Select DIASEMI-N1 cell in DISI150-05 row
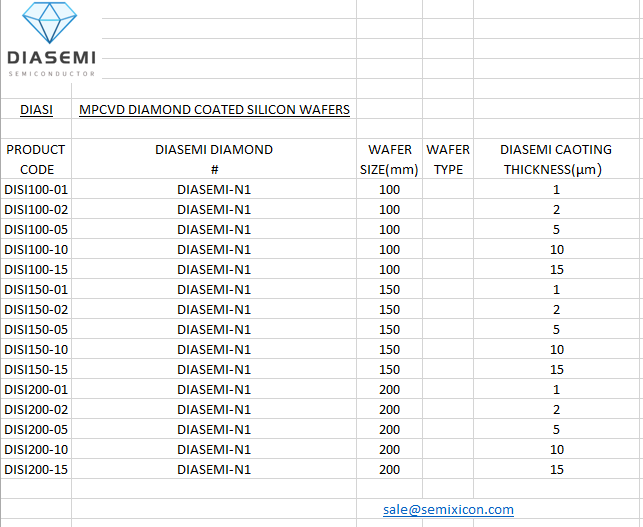643x527 pixels. click(214, 329)
